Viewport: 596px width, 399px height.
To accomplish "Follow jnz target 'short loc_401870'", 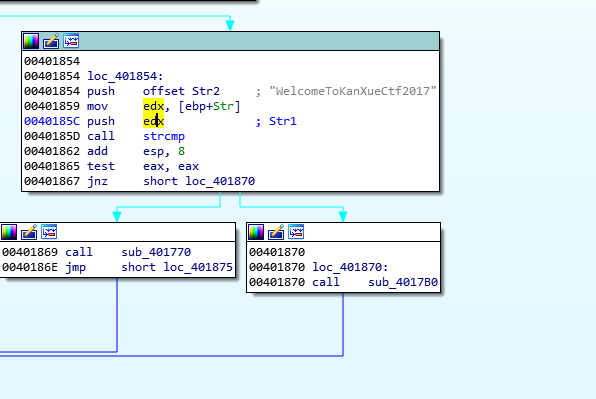I will point(199,181).
